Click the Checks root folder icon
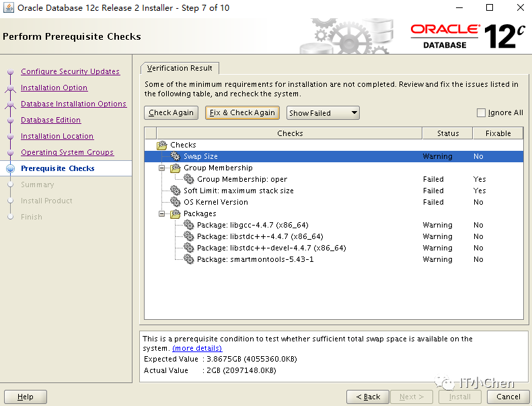Viewport: 532px width, 406px height. tap(162, 145)
